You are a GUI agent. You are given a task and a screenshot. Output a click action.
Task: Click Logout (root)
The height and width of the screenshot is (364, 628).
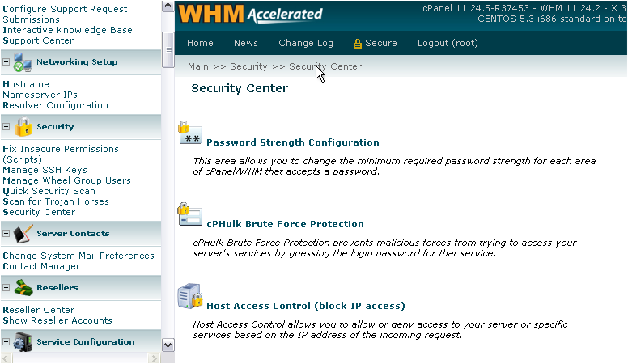point(448,43)
